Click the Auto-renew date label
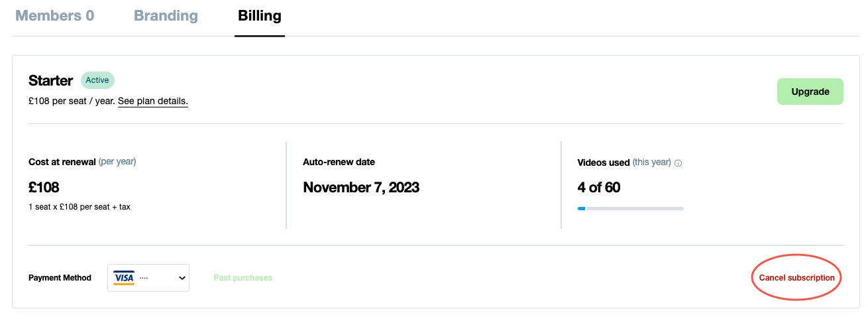 339,162
